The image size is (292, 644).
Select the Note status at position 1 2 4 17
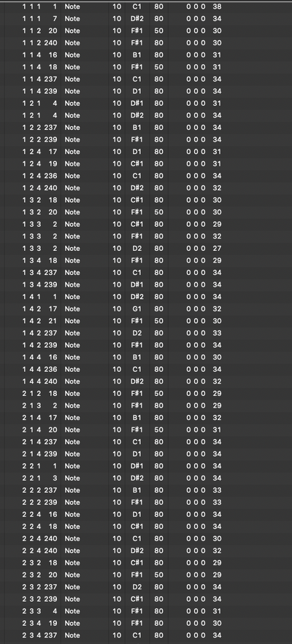[x=72, y=152]
